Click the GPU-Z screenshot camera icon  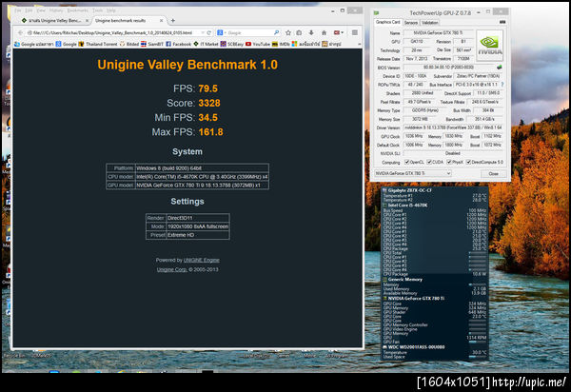click(502, 22)
